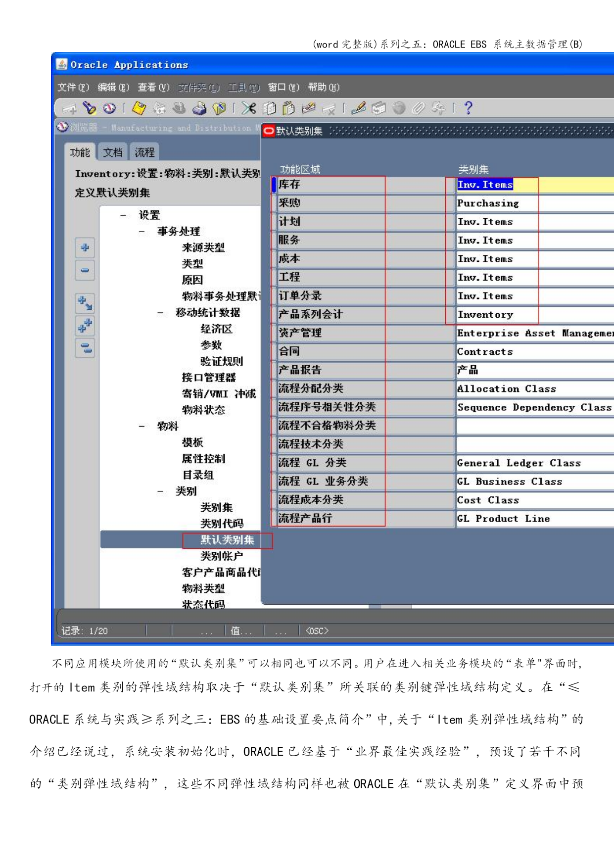Click the Translations globe icon

pos(399,108)
